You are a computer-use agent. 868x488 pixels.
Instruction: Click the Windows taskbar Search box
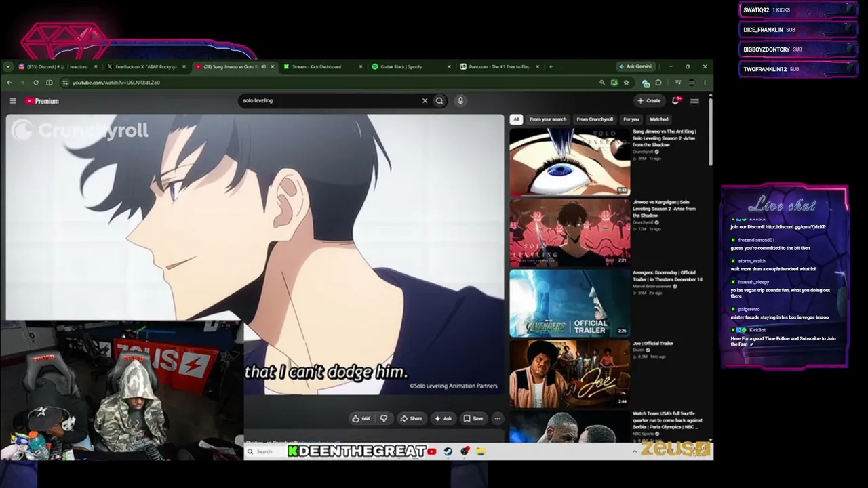click(x=266, y=452)
